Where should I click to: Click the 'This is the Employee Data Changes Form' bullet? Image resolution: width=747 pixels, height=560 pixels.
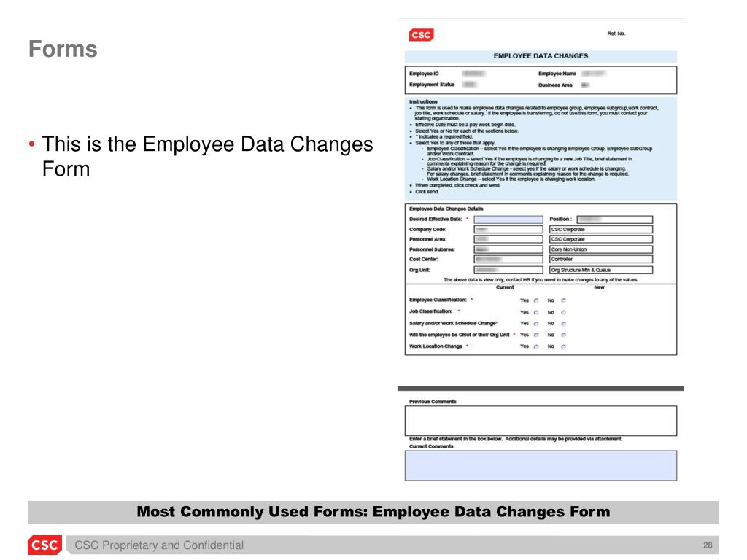click(x=208, y=157)
